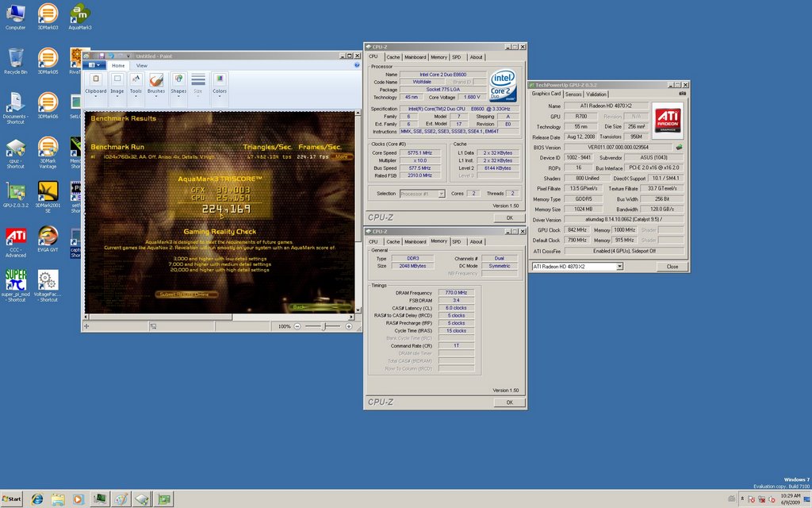Select the 3DMark Vantage desktop shortcut
812x508 pixels.
click(x=48, y=153)
